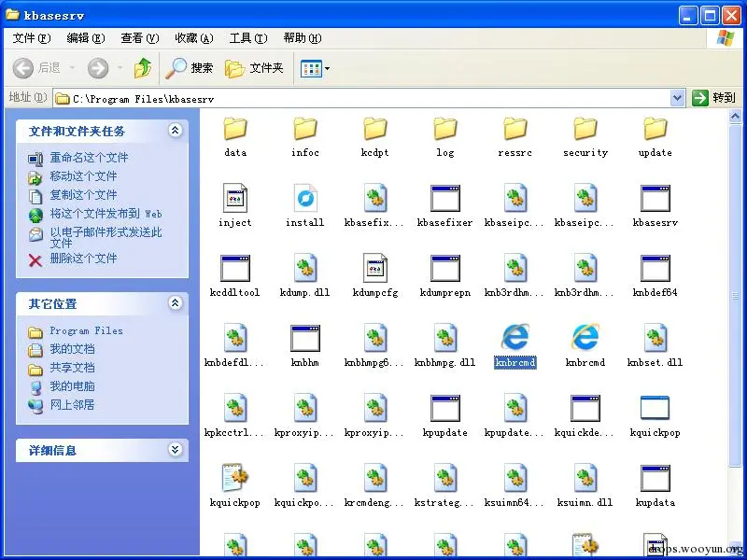
Task: Select the kdump.dll file
Action: pos(305,268)
